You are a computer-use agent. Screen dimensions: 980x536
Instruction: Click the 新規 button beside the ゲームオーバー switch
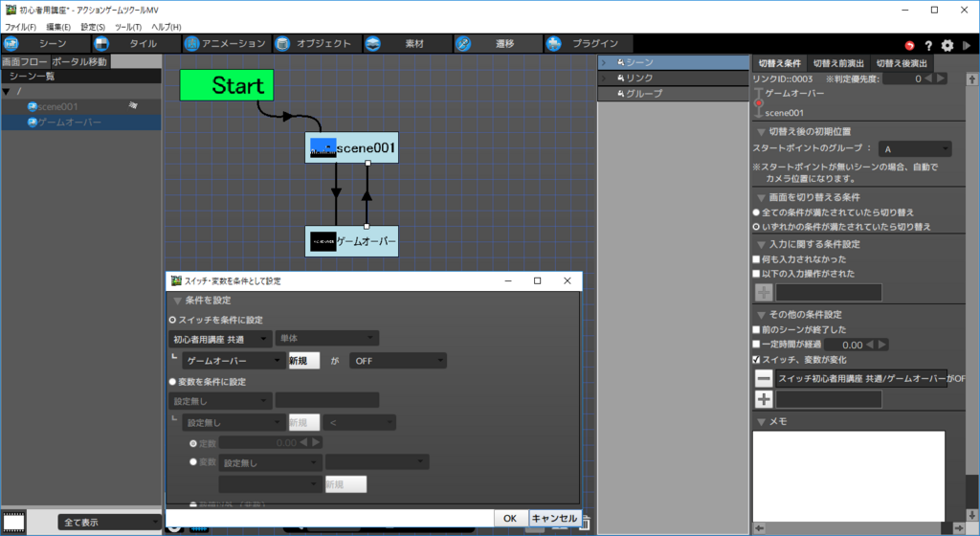pyautogui.click(x=304, y=361)
